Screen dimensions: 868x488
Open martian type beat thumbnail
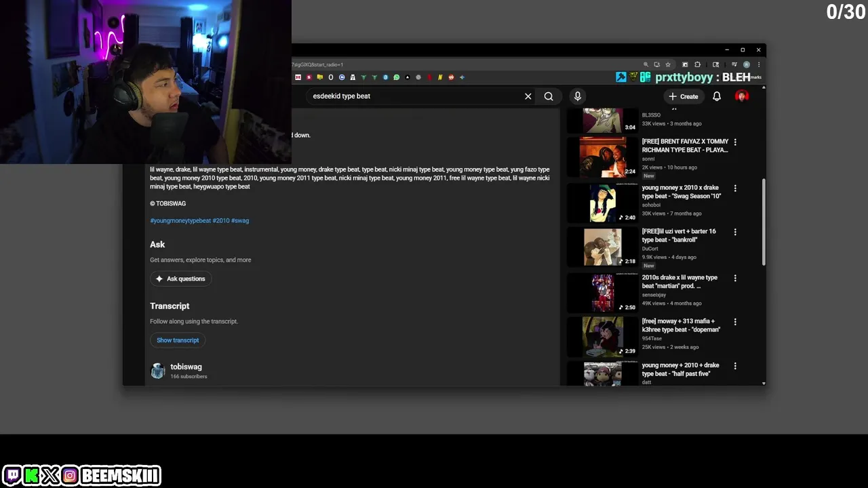603,292
